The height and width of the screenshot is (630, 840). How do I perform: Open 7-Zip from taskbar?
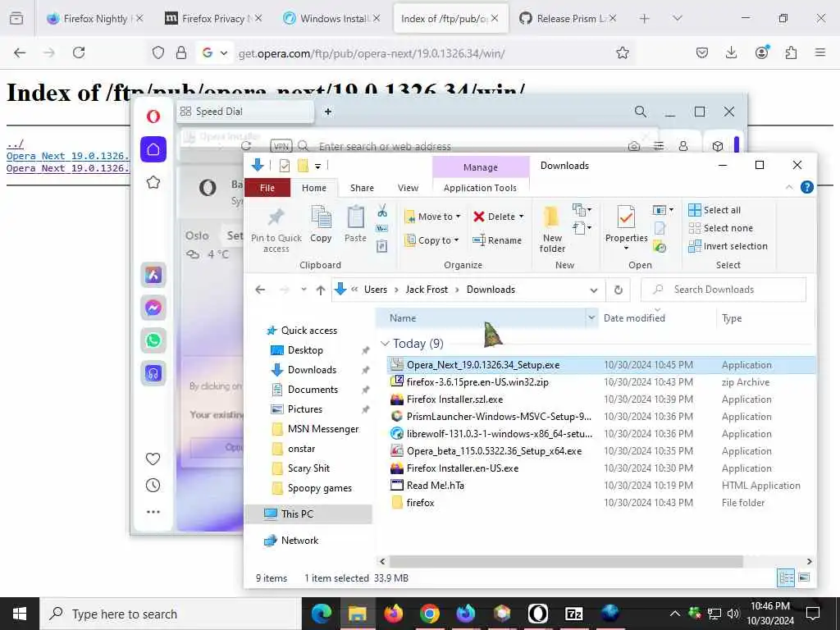pos(573,614)
